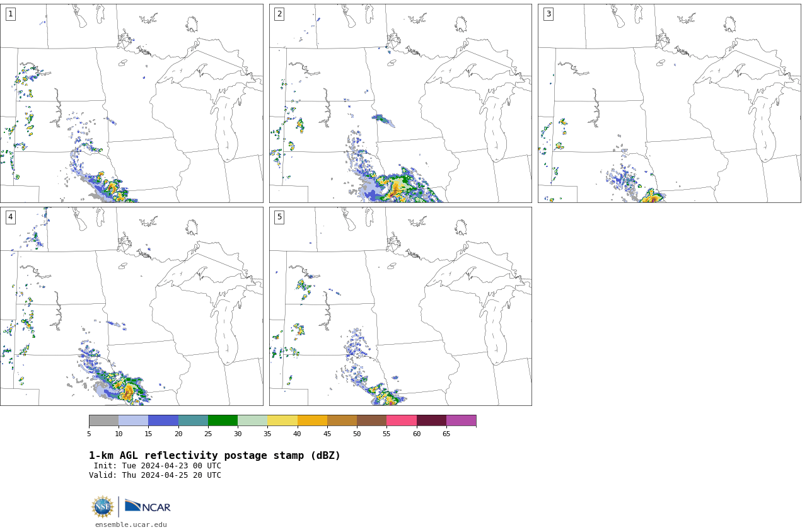
Task: Click the dark brown 50-55 dBZ swatch
Action: coord(371,420)
